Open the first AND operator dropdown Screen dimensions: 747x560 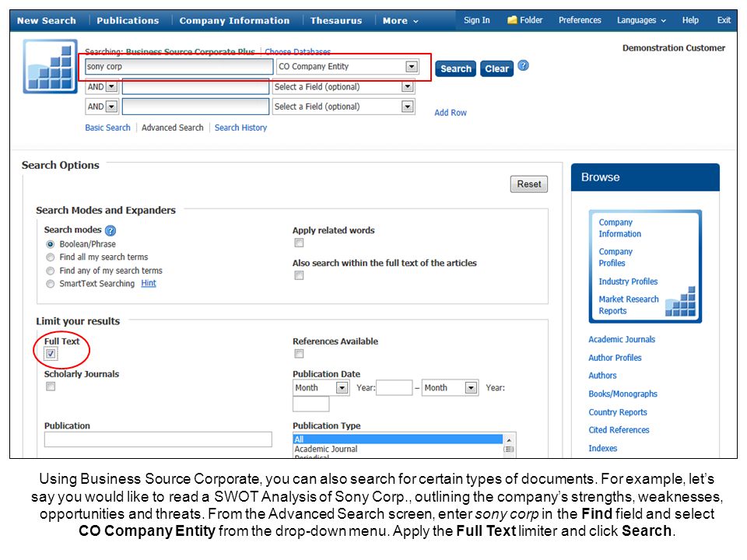coord(111,86)
